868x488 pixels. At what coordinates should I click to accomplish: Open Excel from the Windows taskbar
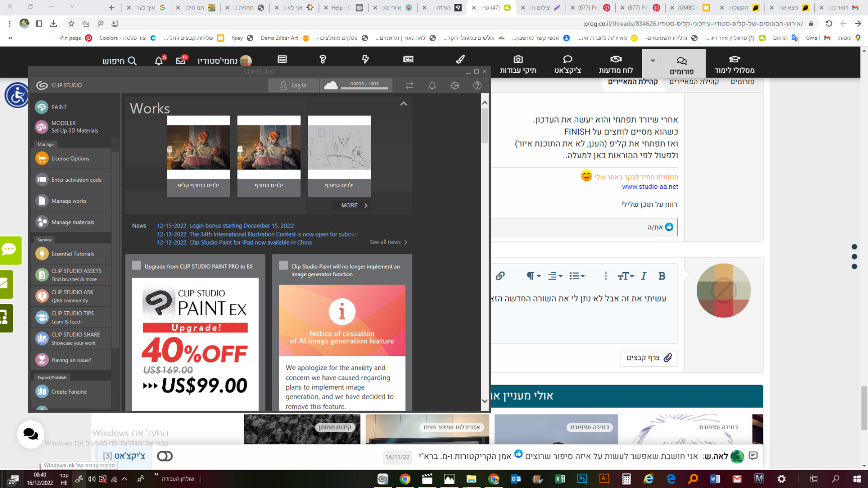(x=560, y=479)
